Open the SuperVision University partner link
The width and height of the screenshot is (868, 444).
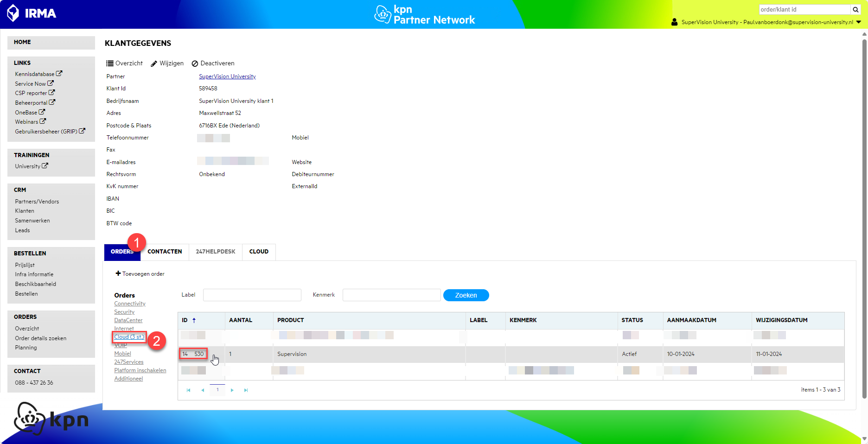pyautogui.click(x=227, y=76)
